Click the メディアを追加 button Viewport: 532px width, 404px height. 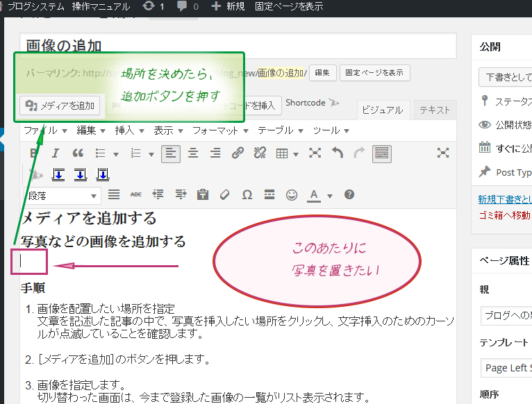(x=60, y=106)
